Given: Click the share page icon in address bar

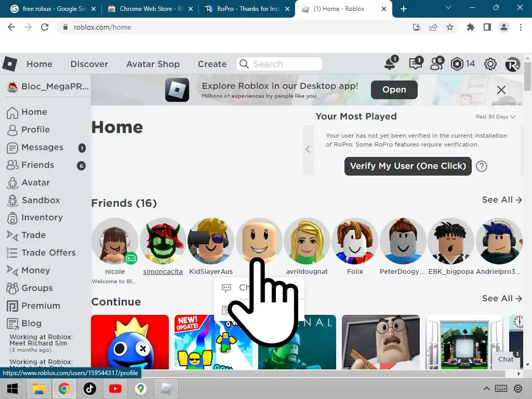Looking at the screenshot, I should pyautogui.click(x=433, y=27).
